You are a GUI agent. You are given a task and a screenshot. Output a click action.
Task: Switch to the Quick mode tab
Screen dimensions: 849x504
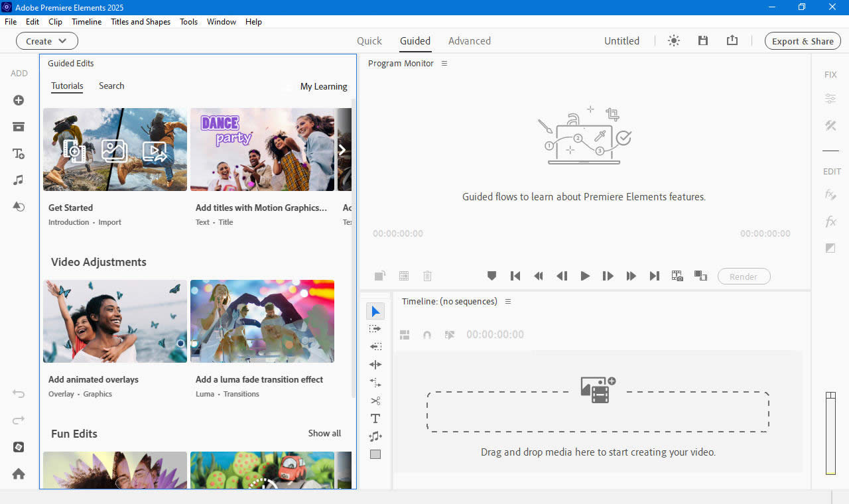(369, 40)
